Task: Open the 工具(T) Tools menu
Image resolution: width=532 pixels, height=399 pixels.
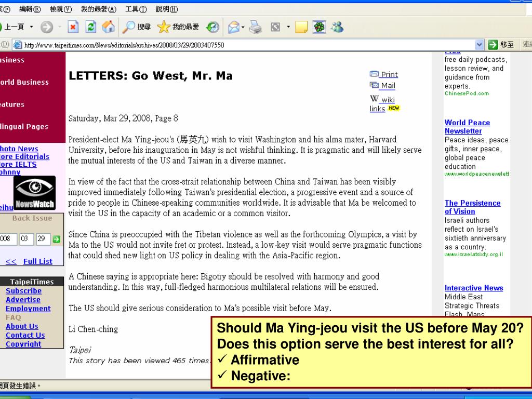Action: point(136,9)
